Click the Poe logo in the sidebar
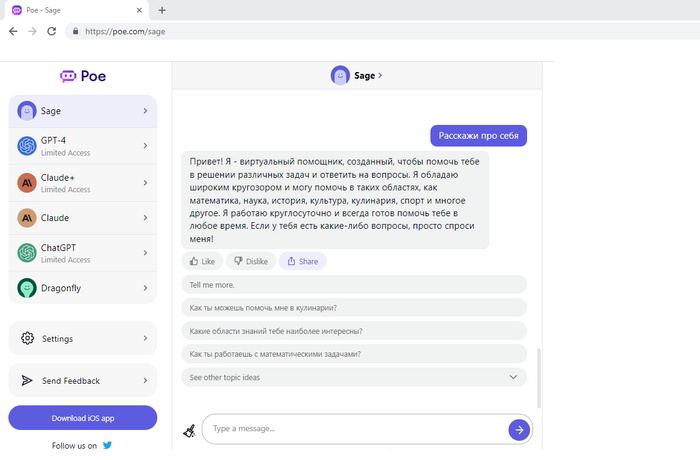Screen dimensions: 700x460 (x=83, y=76)
